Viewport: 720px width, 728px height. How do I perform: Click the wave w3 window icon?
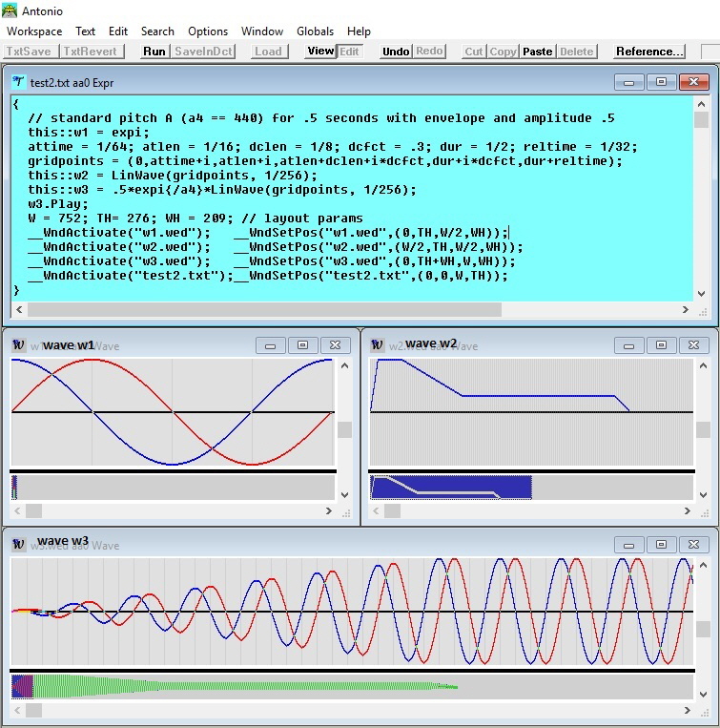coord(18,544)
